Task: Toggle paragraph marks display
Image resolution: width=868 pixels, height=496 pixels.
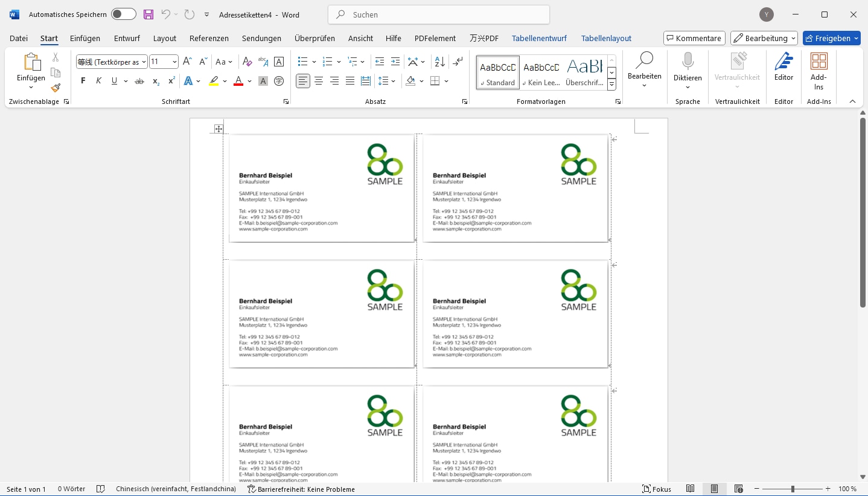Action: coord(458,62)
